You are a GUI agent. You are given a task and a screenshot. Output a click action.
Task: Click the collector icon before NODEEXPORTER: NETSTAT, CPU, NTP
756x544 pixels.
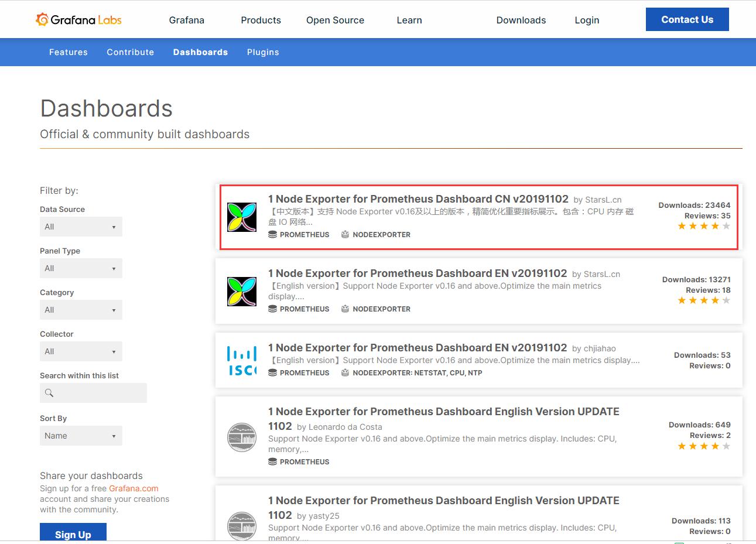pos(345,372)
